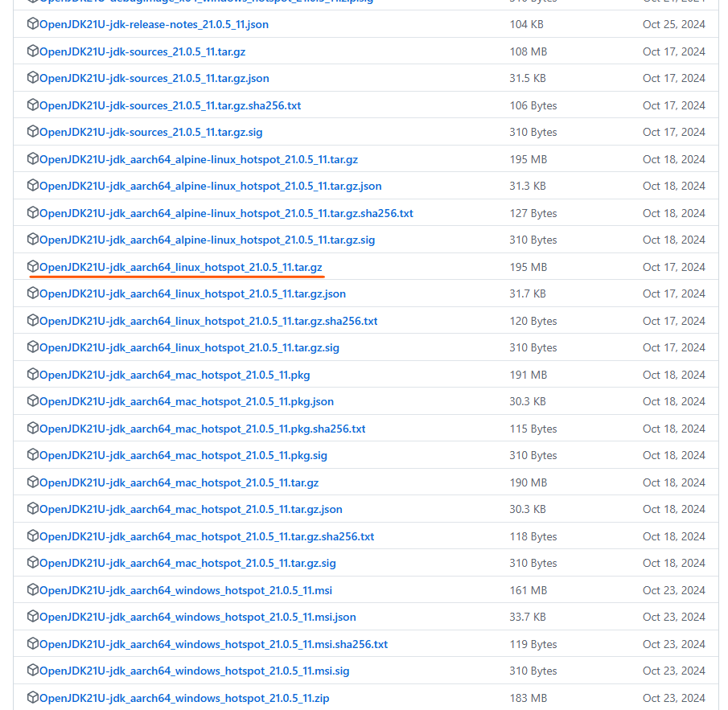
Task: Click package icon beside aarch64_mac .pkg file
Action: [x=32, y=374]
